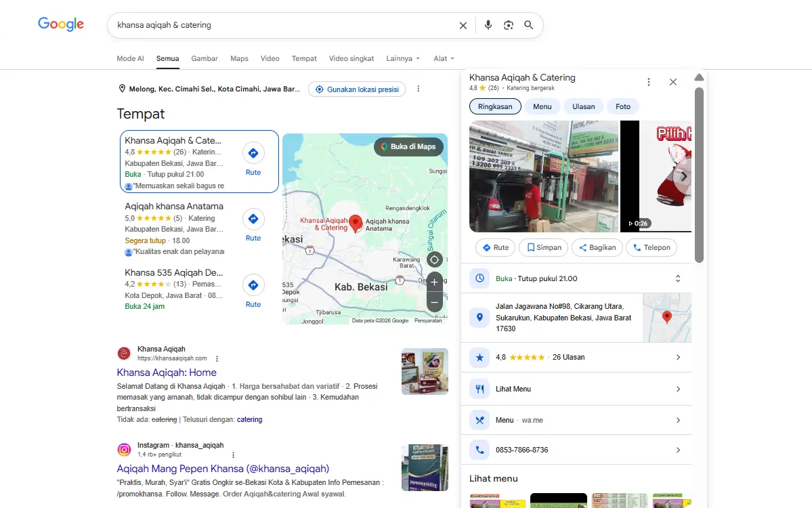The width and height of the screenshot is (812, 508).
Task: Expand the Alat tools dropdown
Action: 444,58
